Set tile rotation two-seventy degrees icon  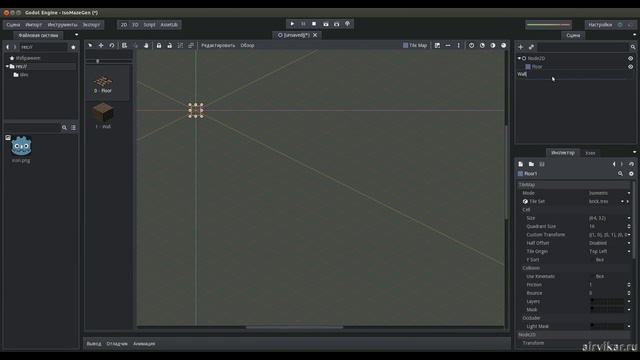click(x=504, y=45)
